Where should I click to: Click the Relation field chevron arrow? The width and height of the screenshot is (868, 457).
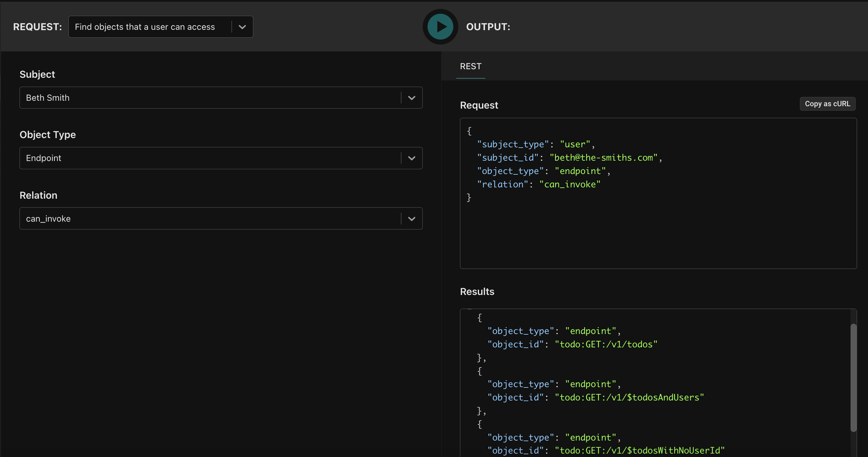(412, 219)
